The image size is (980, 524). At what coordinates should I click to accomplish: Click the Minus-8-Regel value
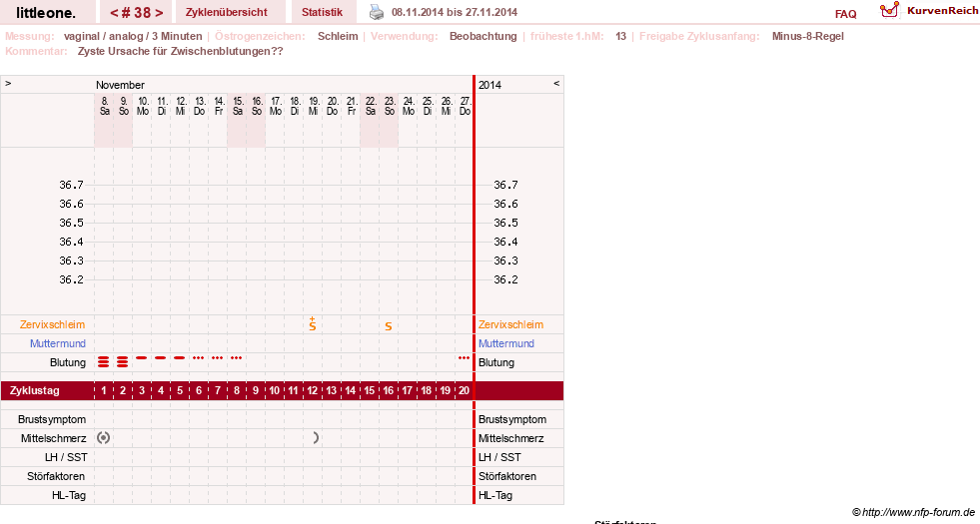[x=807, y=36]
